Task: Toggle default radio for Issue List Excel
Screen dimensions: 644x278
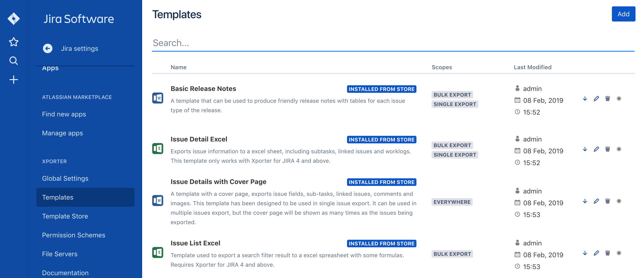Action: click(619, 253)
